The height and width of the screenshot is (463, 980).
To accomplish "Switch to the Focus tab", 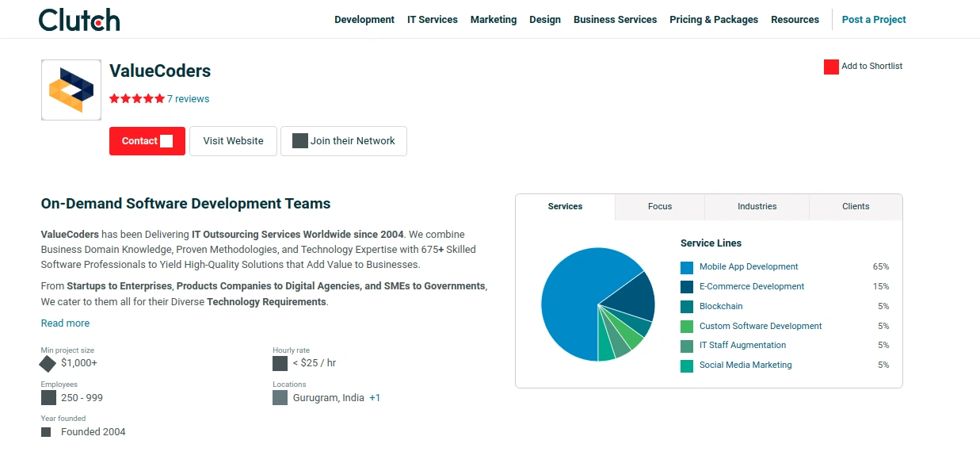I will 660,207.
